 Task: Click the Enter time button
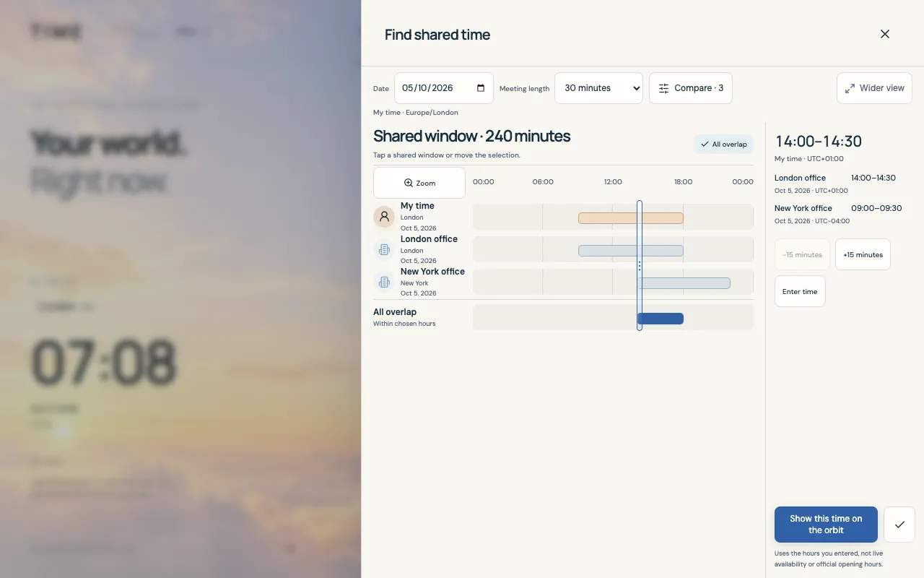coord(800,291)
